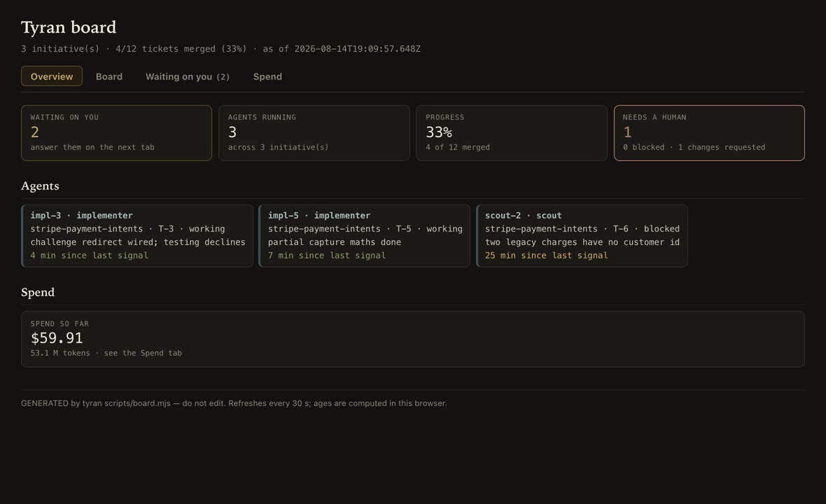Image resolution: width=826 pixels, height=504 pixels.
Task: Click 'two legacy charges have no customer id'
Action: pos(582,242)
